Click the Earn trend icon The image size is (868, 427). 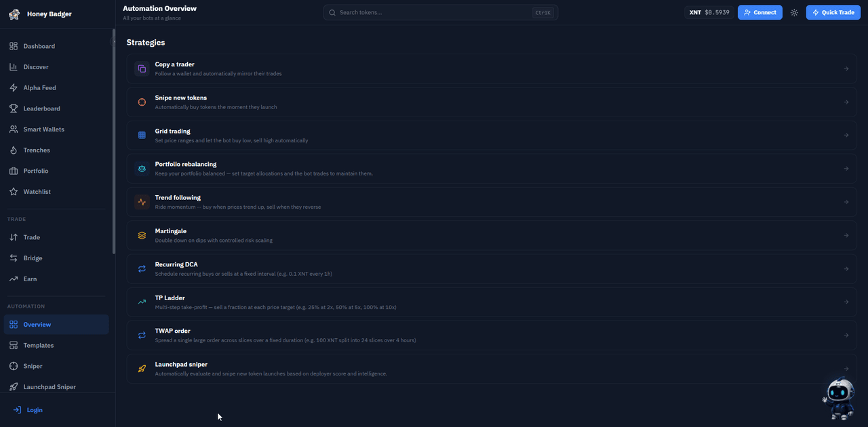(x=14, y=279)
